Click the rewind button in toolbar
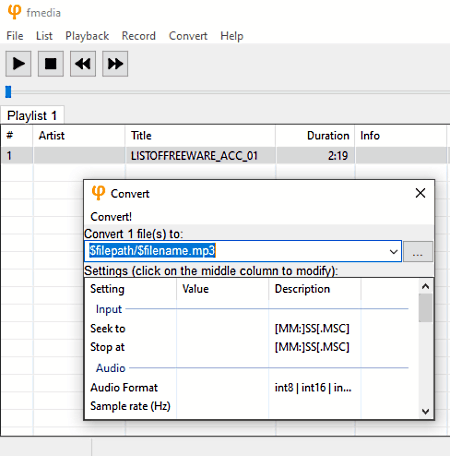 (x=83, y=64)
